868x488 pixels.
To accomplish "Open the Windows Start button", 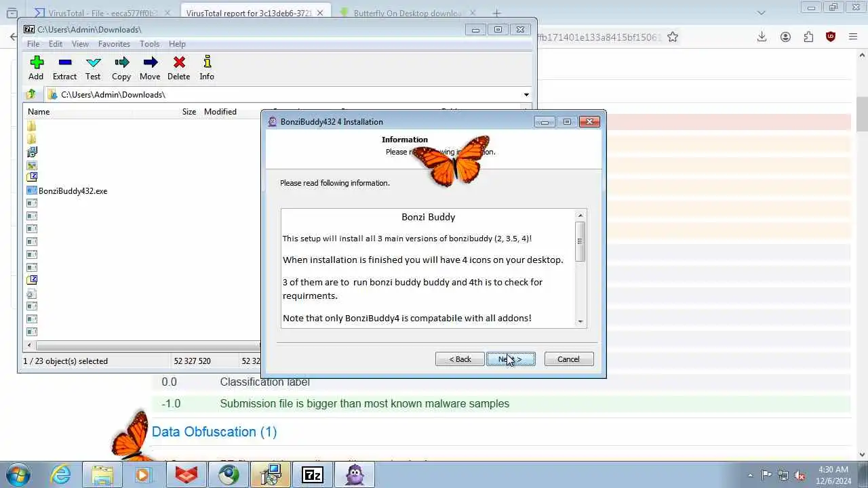I will [17, 474].
